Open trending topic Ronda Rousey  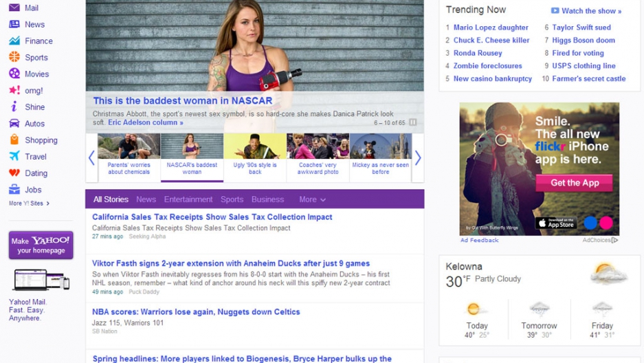(x=478, y=53)
